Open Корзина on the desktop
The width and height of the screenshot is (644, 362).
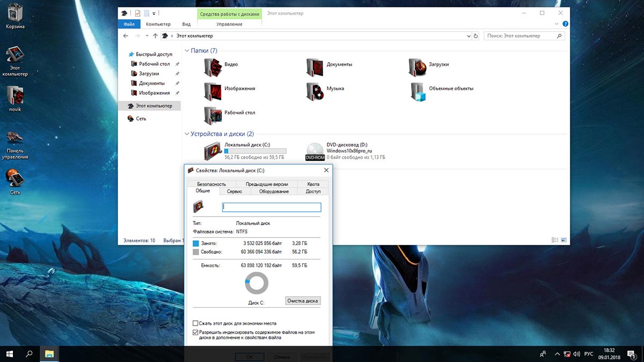point(15,13)
